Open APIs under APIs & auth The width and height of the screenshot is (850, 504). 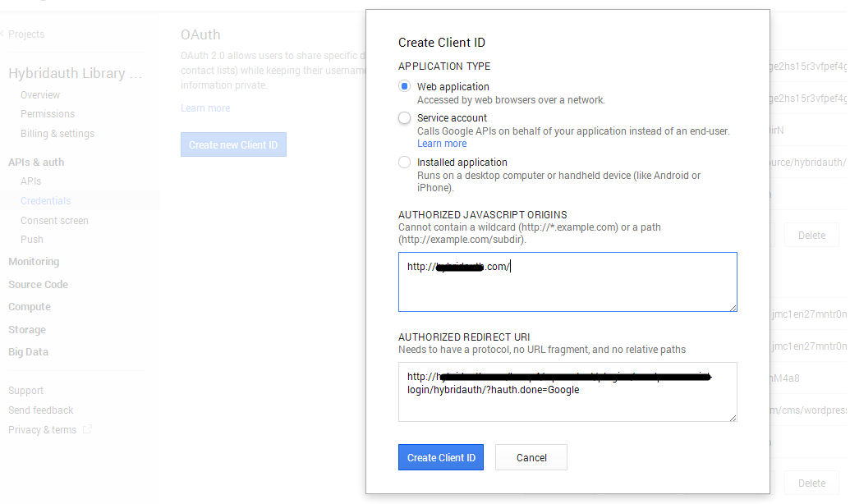(31, 181)
